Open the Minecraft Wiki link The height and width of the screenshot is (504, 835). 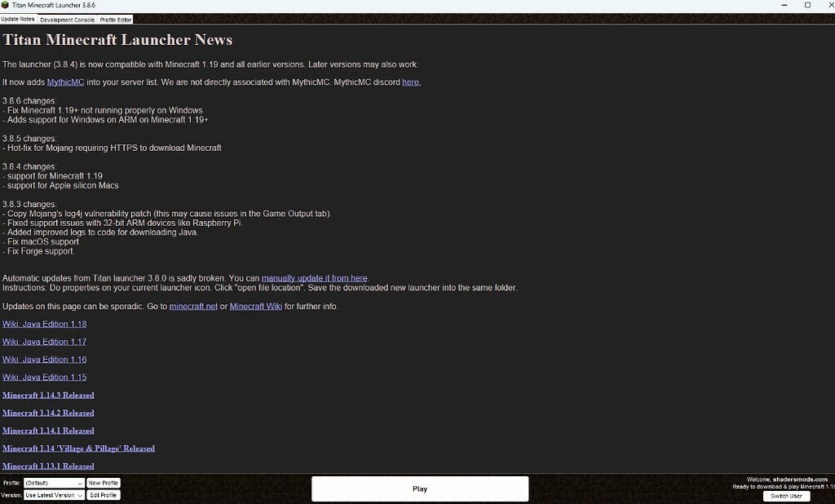point(255,307)
